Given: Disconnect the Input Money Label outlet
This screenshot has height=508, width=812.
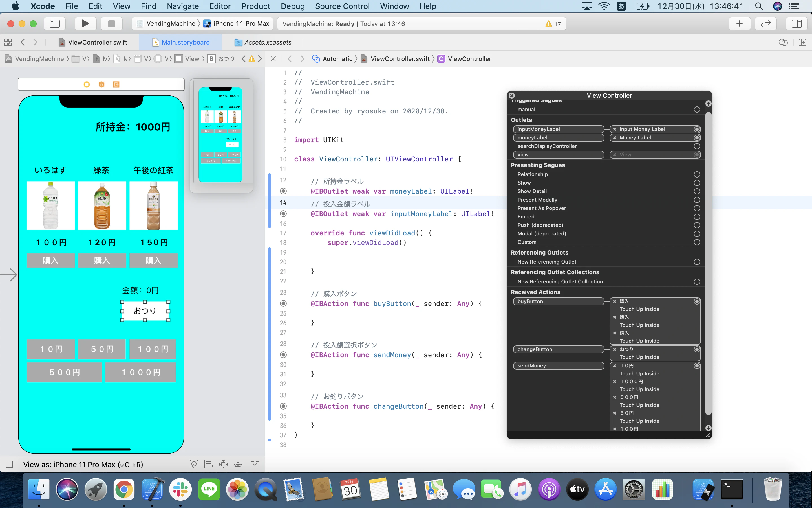Looking at the screenshot, I should tap(615, 129).
